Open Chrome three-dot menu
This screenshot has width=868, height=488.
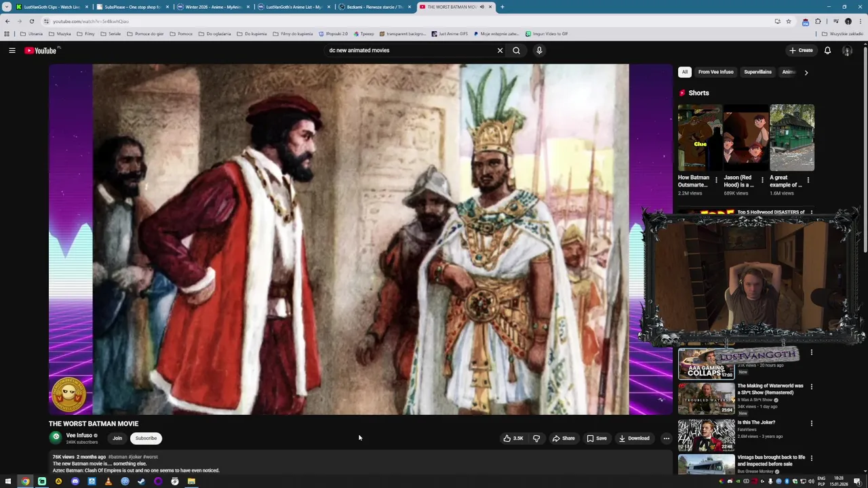click(x=861, y=21)
